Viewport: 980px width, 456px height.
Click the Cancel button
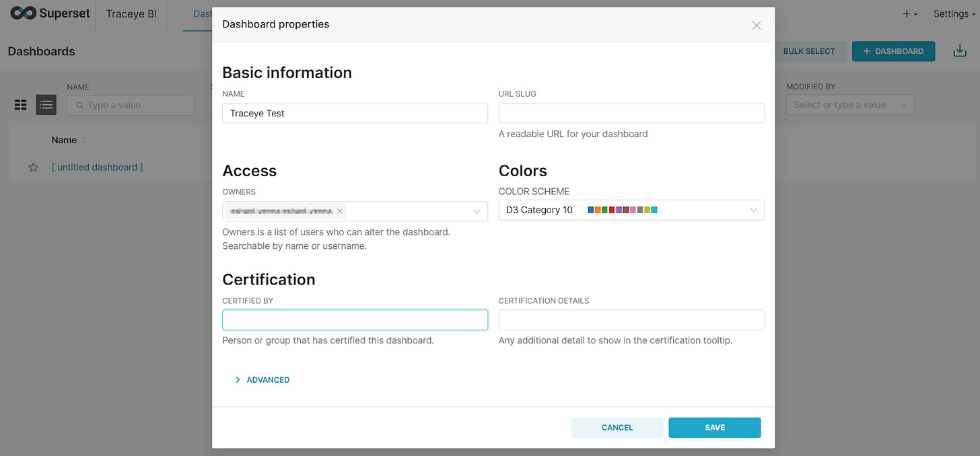[x=617, y=428]
